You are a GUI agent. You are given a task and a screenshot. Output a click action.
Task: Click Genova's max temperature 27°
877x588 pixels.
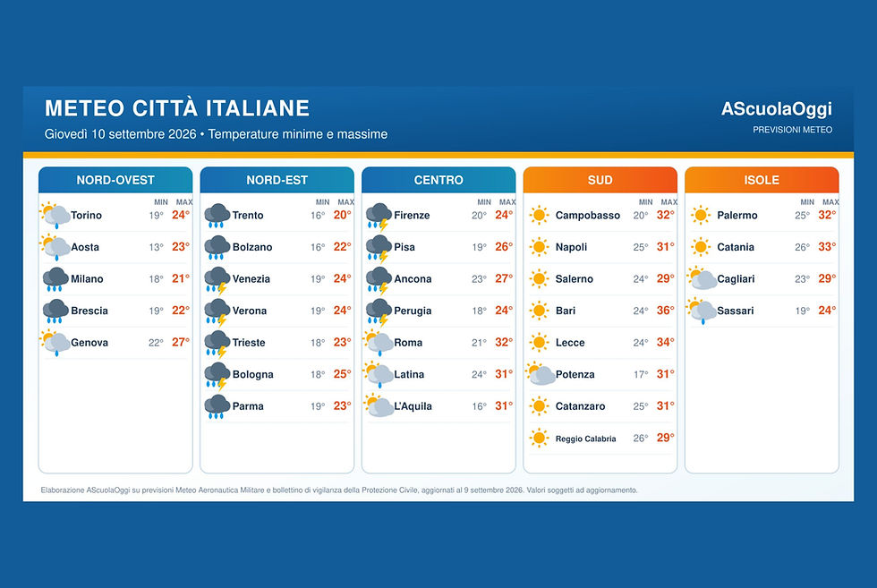click(x=181, y=343)
